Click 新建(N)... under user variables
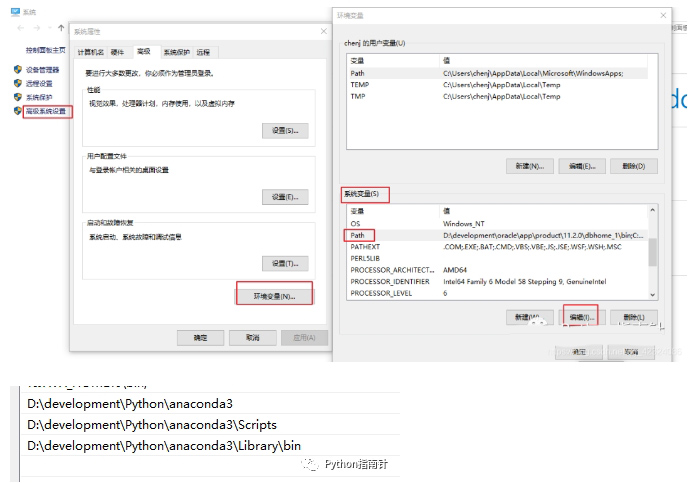700x483 pixels. 529,166
